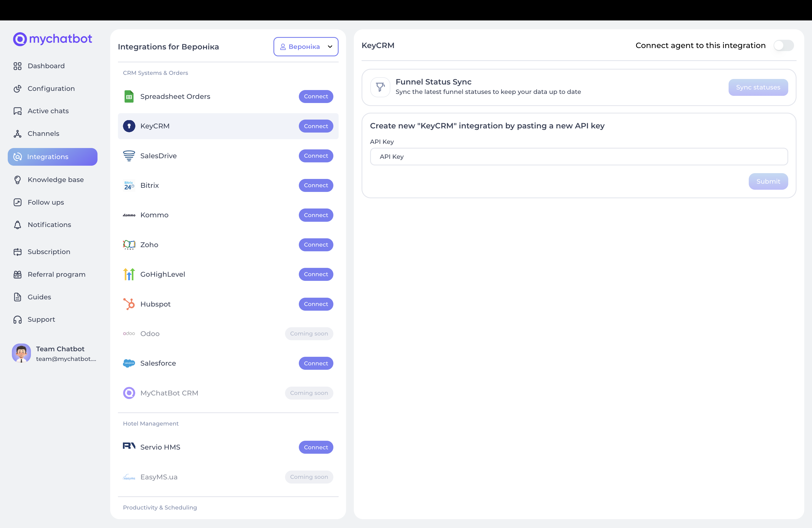
Task: Click the Bitrix 24 logo icon
Action: (x=129, y=186)
